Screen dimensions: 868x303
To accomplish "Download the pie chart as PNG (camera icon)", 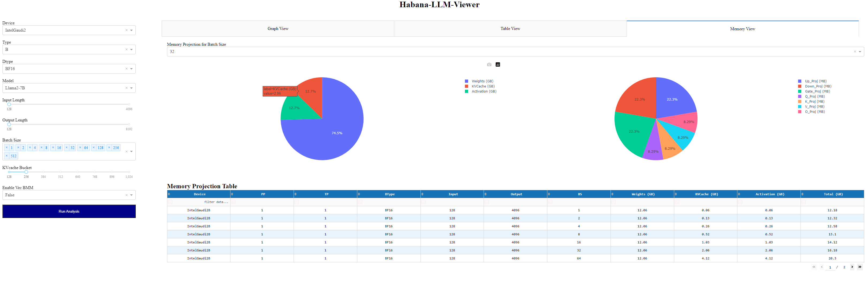I will (489, 65).
